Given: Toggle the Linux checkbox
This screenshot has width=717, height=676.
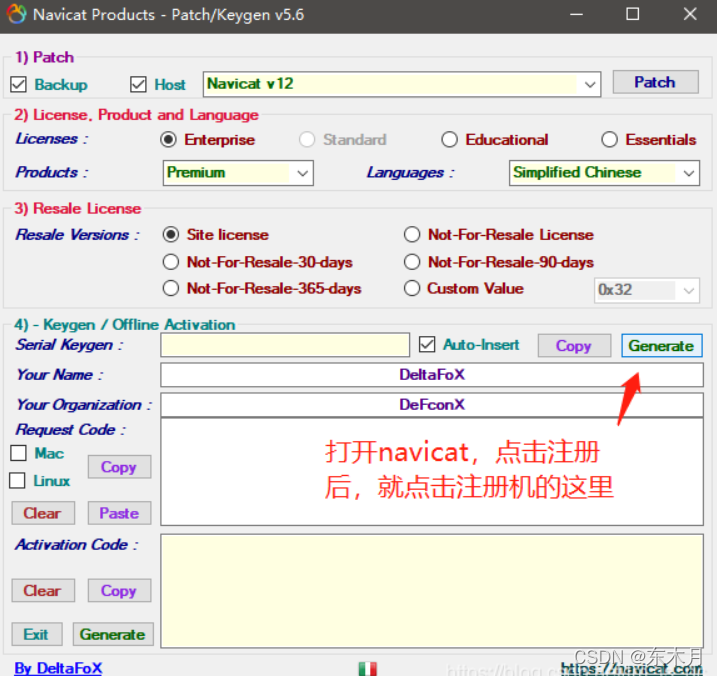Looking at the screenshot, I should click(x=17, y=481).
